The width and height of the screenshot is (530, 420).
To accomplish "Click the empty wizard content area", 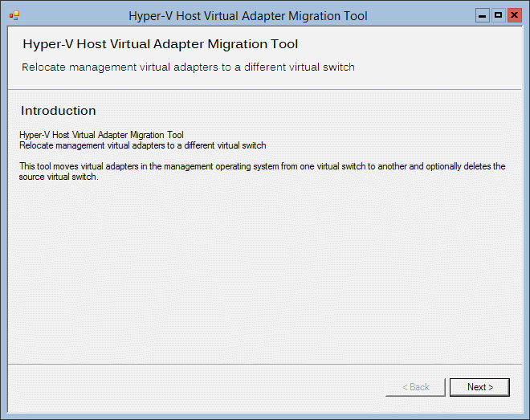I will pyautogui.click(x=265, y=271).
